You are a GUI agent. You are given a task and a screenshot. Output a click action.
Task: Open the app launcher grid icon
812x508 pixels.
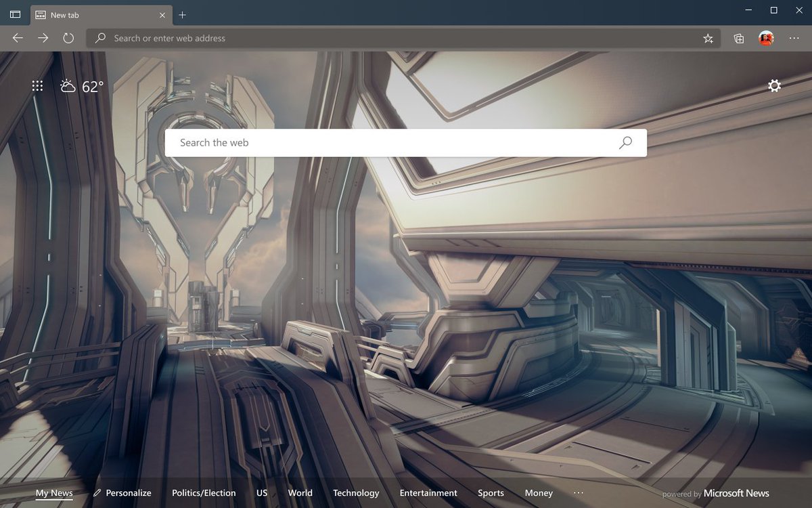click(x=37, y=85)
